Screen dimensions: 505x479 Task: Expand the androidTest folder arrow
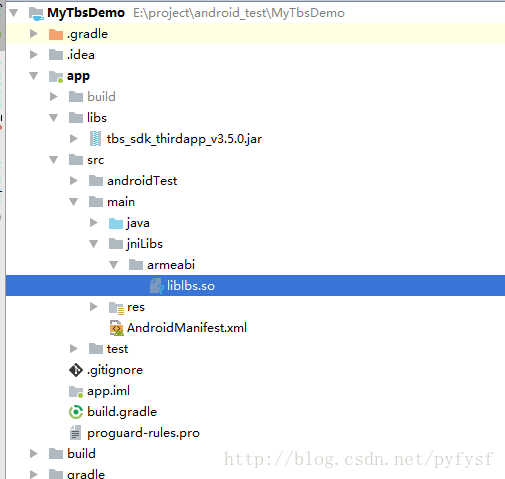[73, 181]
